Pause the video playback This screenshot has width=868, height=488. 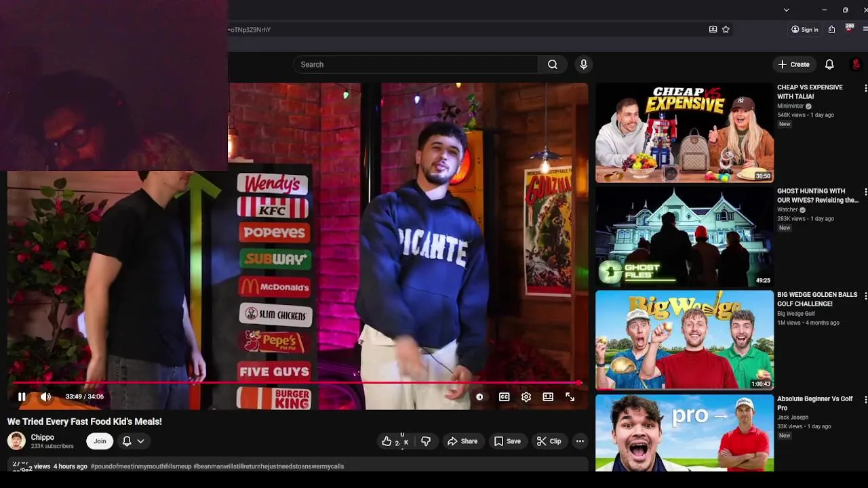pyautogui.click(x=22, y=397)
